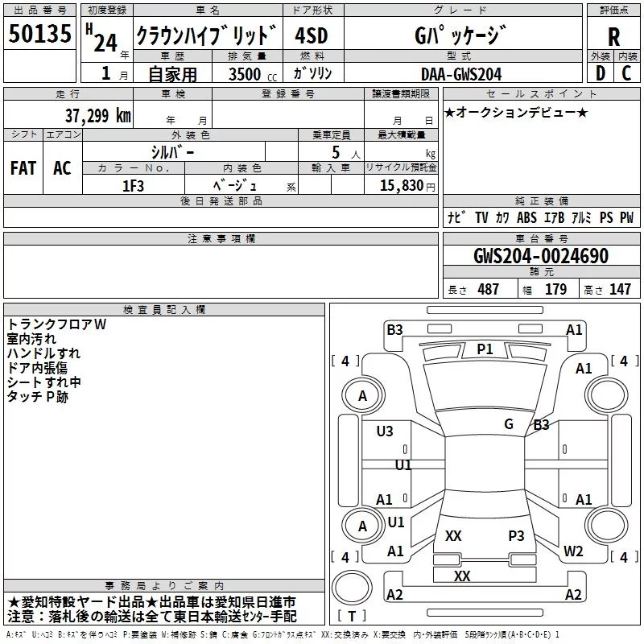Click the exterior color シルバー
The height and width of the screenshot is (644, 644).
tap(172, 152)
